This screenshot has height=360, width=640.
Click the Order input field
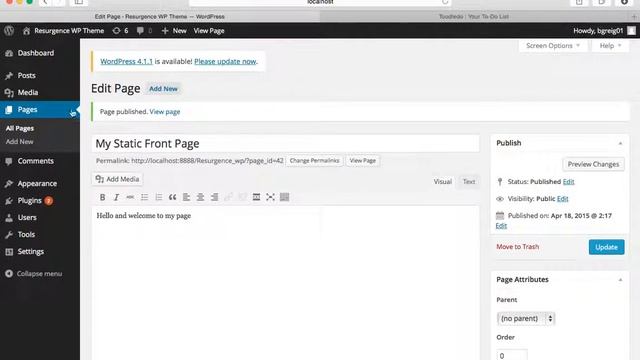pos(512,355)
